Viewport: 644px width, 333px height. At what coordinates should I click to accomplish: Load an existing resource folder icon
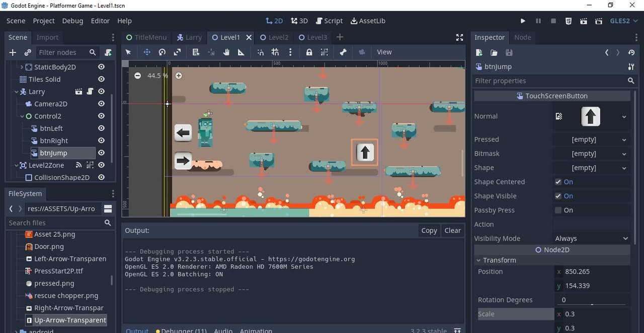point(494,52)
